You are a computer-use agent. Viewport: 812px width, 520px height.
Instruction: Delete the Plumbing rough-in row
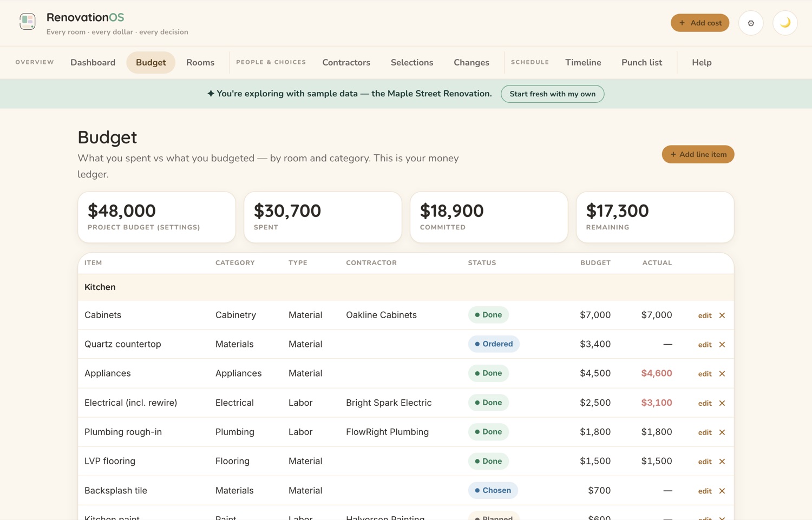pyautogui.click(x=722, y=432)
